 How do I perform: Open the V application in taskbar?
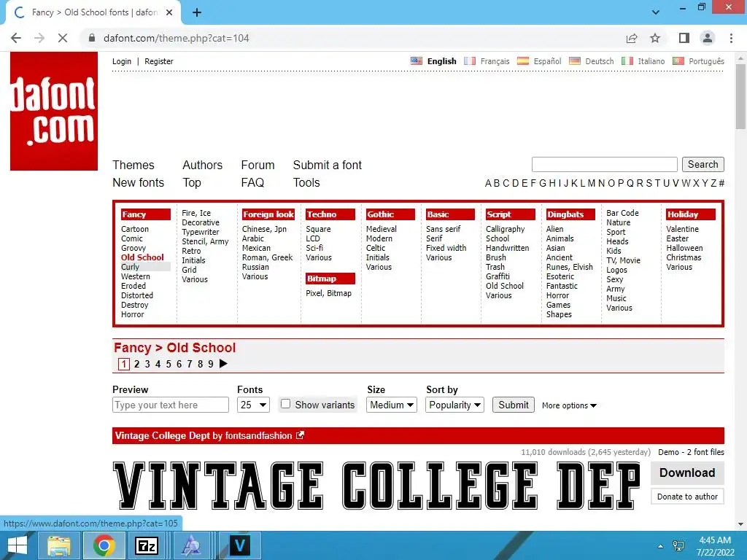pos(239,545)
